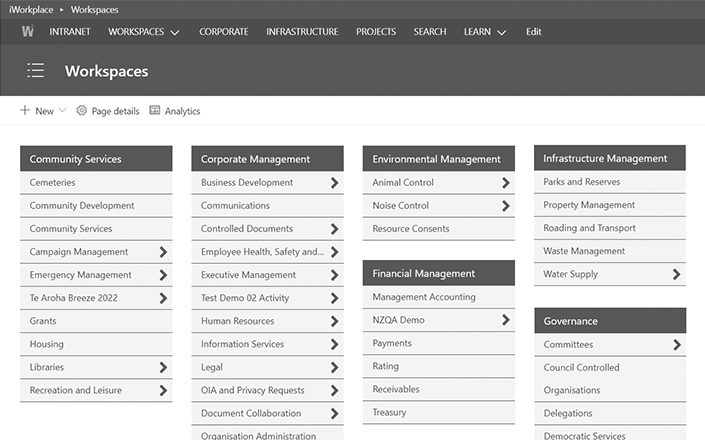Open the dropdown chevron next to New

coord(62,111)
